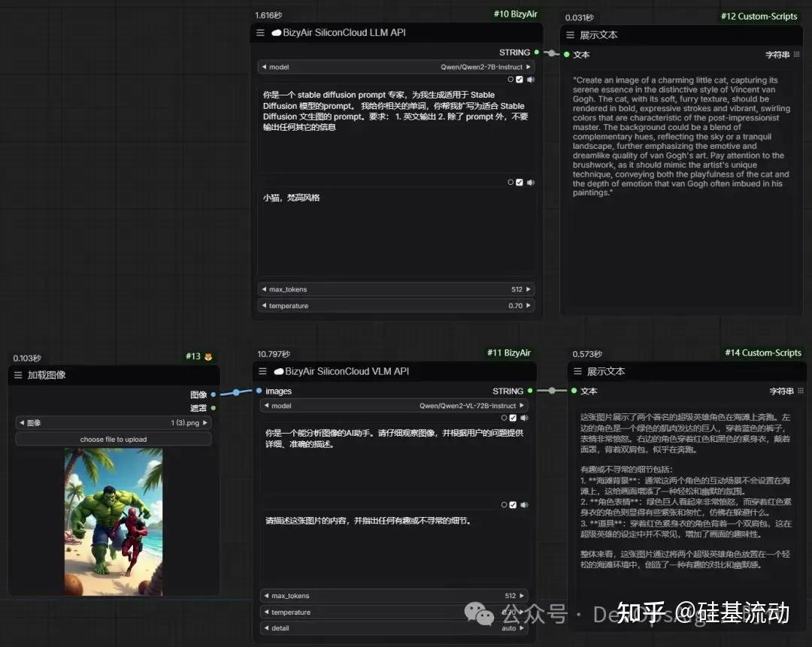Click the grid icon beside 字符串 on node #12
The height and width of the screenshot is (647, 812).
click(x=796, y=54)
